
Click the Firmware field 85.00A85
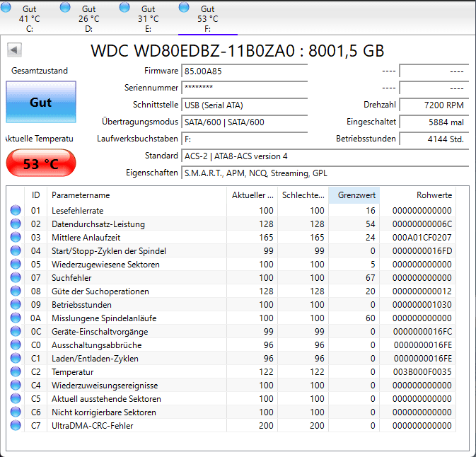click(x=245, y=71)
